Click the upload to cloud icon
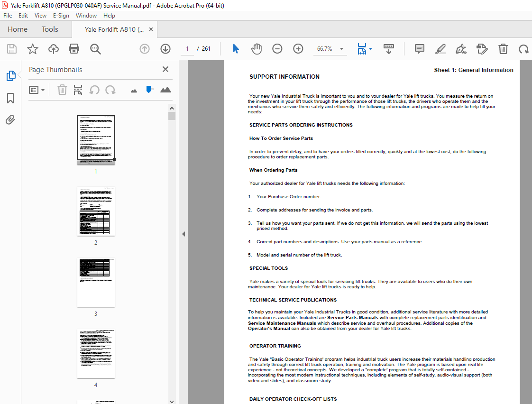Image resolution: width=532 pixels, height=404 pixels. tap(53, 49)
